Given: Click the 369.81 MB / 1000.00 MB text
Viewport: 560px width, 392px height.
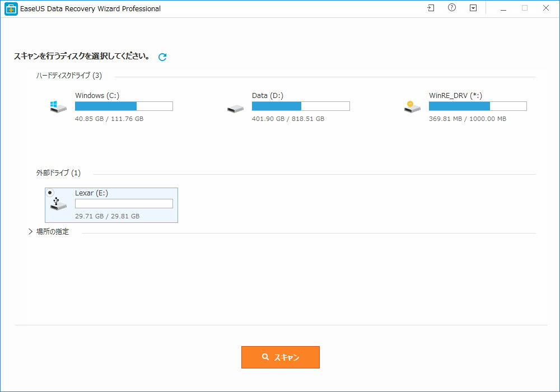Looking at the screenshot, I should click(468, 119).
